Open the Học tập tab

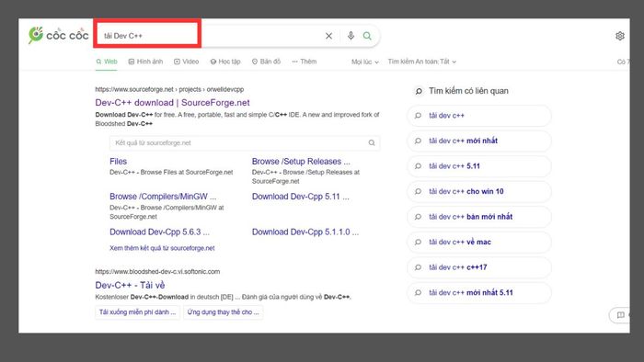[225, 62]
